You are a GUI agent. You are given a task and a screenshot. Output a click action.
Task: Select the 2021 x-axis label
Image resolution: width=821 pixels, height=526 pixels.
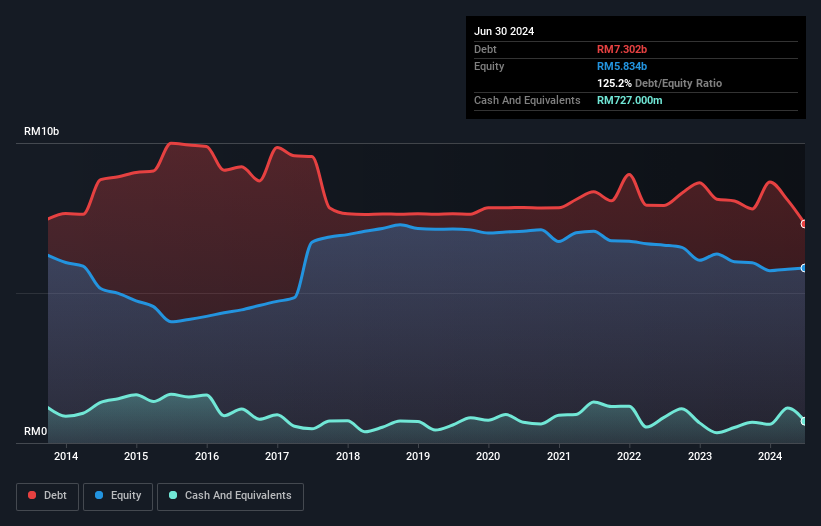pyautogui.click(x=559, y=456)
